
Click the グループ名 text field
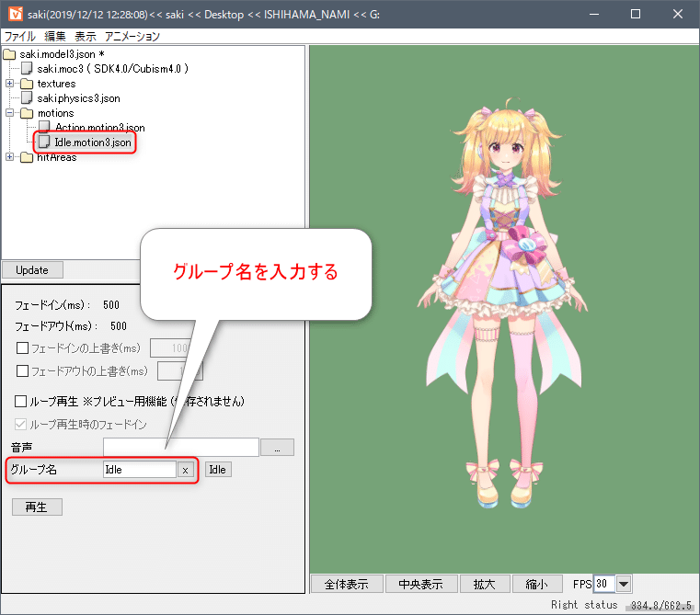point(140,470)
